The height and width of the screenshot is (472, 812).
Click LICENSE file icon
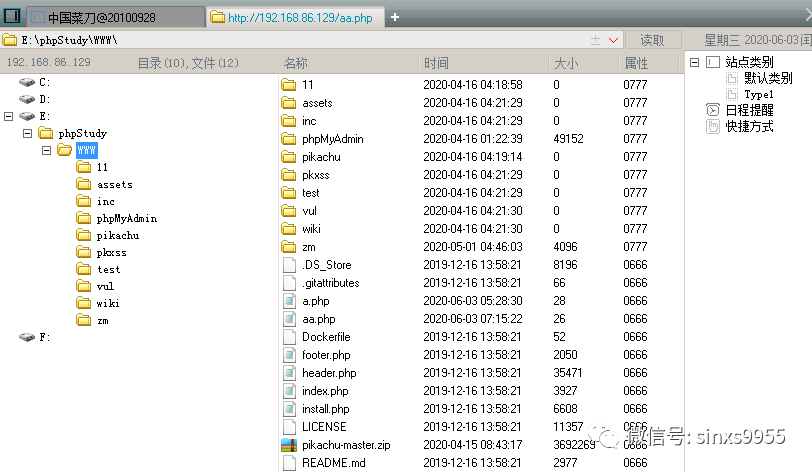pos(289,427)
